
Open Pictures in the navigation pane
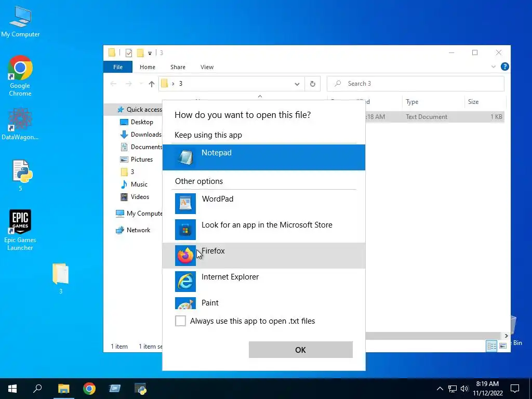click(x=137, y=159)
